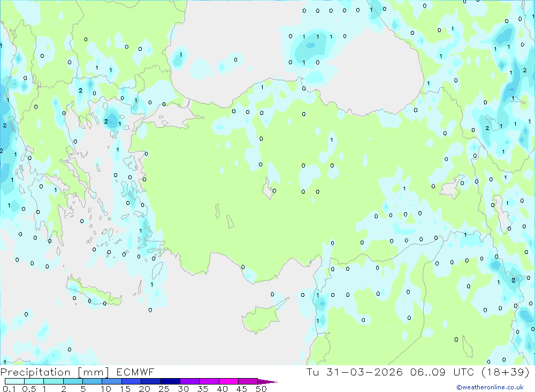Click the "(18+39)" forecast run text
The image size is (535, 392).
point(506,372)
